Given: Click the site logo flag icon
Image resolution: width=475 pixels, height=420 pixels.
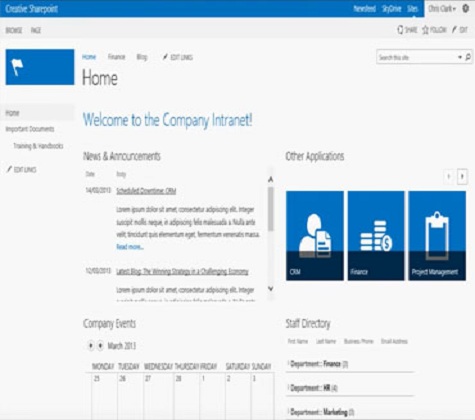Looking at the screenshot, I should 17,67.
